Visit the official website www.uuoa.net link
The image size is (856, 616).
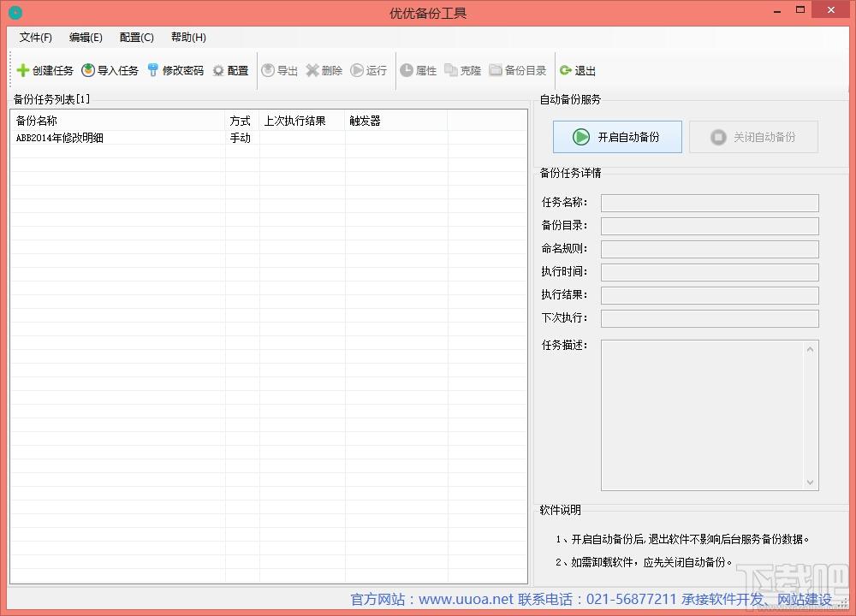[x=467, y=599]
